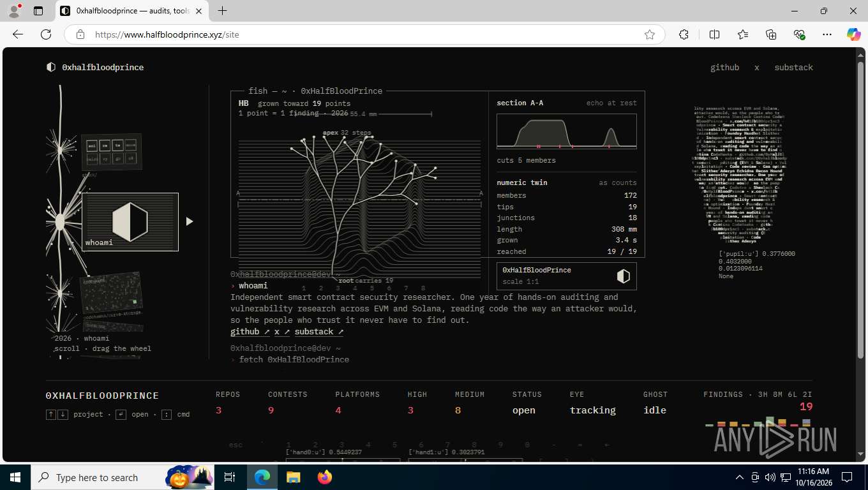The width and height of the screenshot is (868, 490).
Task: Open a new tab with the plus button
Action: click(222, 11)
